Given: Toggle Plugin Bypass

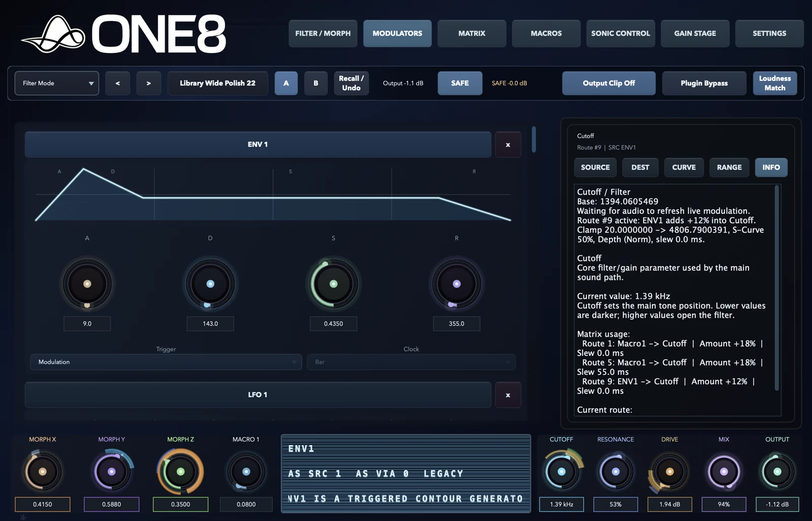Looking at the screenshot, I should [x=704, y=83].
